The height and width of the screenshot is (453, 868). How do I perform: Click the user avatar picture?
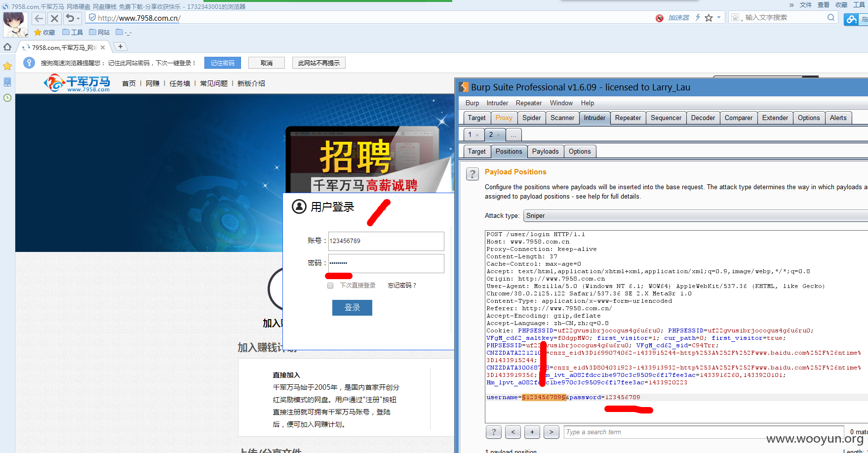pyautogui.click(x=15, y=25)
